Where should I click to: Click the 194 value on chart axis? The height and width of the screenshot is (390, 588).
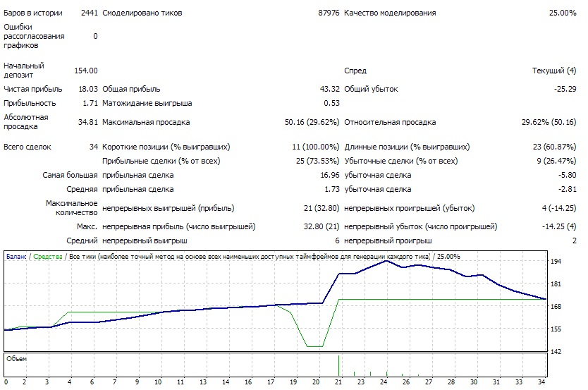point(556,262)
